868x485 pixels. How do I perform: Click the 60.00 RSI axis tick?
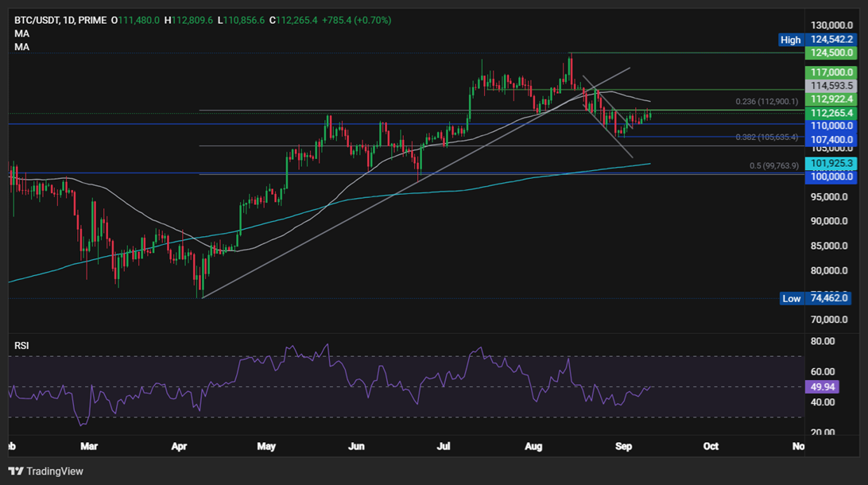click(x=822, y=372)
